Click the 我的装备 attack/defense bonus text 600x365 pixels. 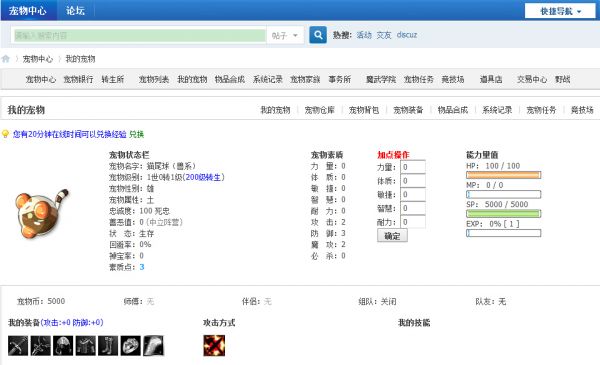tap(72, 323)
